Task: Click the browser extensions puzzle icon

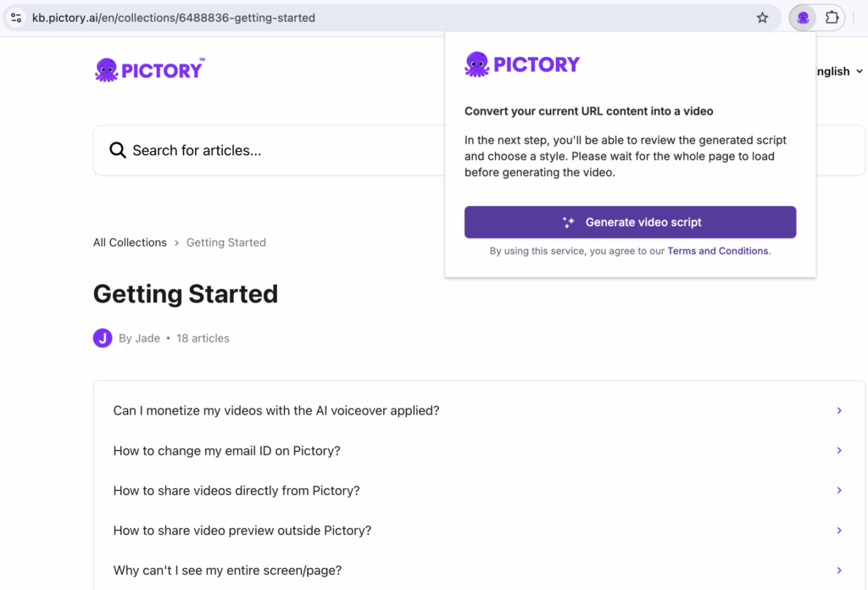Action: (832, 17)
